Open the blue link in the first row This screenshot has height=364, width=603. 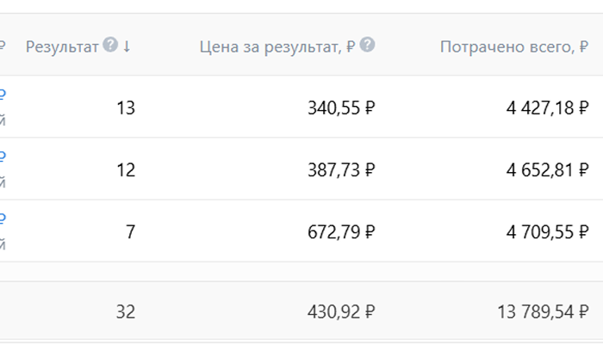pyautogui.click(x=3, y=95)
